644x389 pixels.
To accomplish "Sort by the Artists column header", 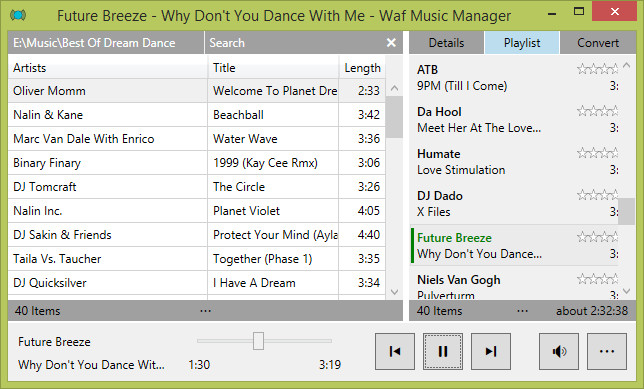I will click(x=108, y=67).
